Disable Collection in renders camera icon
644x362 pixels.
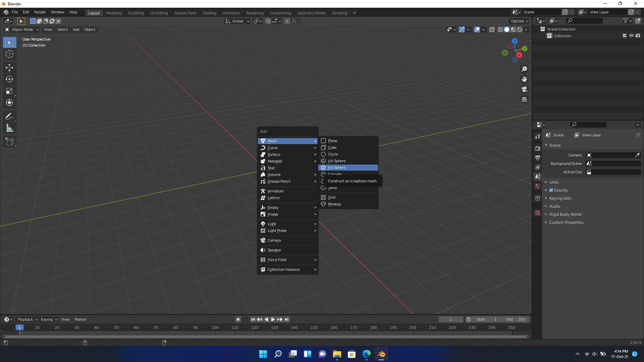(638, 36)
